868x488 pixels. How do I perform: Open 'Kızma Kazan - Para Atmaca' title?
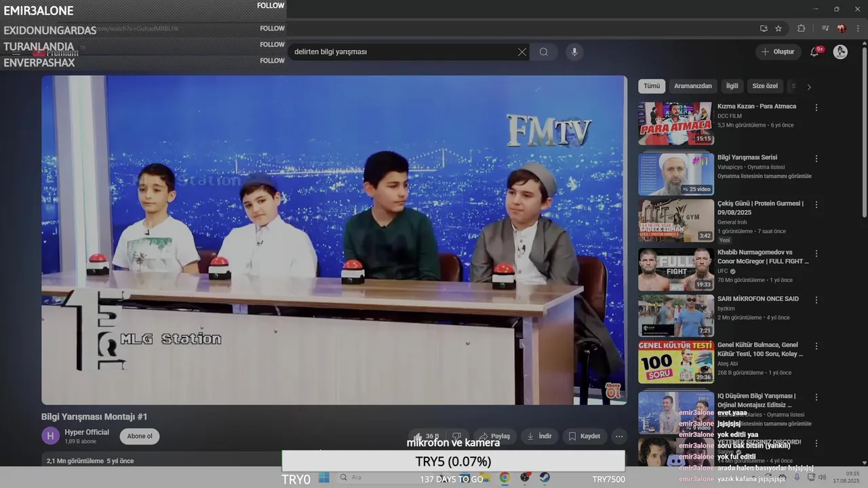pyautogui.click(x=757, y=106)
